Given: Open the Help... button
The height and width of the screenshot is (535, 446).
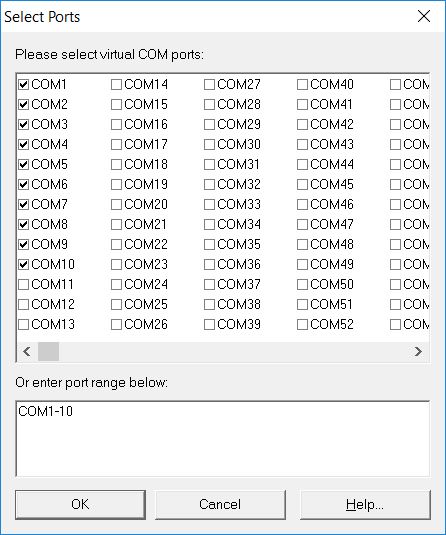Looking at the screenshot, I should [365, 505].
